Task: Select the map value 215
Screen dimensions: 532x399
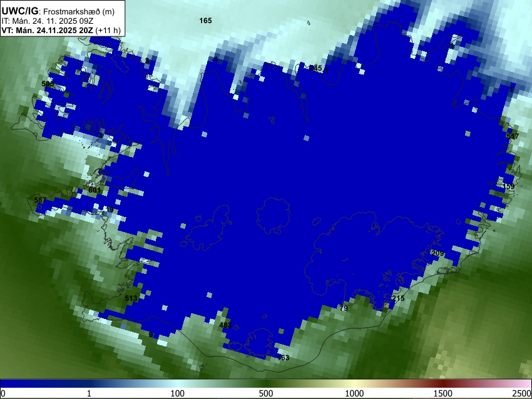Action: (398, 298)
